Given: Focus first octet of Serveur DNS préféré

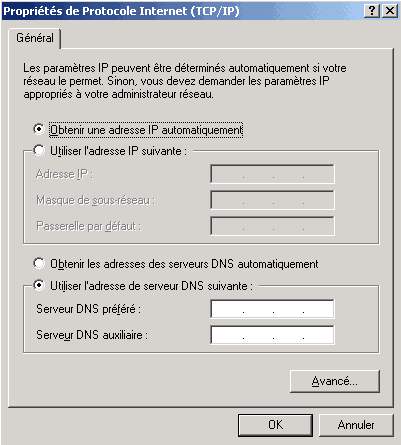Looking at the screenshot, I should [x=228, y=309].
